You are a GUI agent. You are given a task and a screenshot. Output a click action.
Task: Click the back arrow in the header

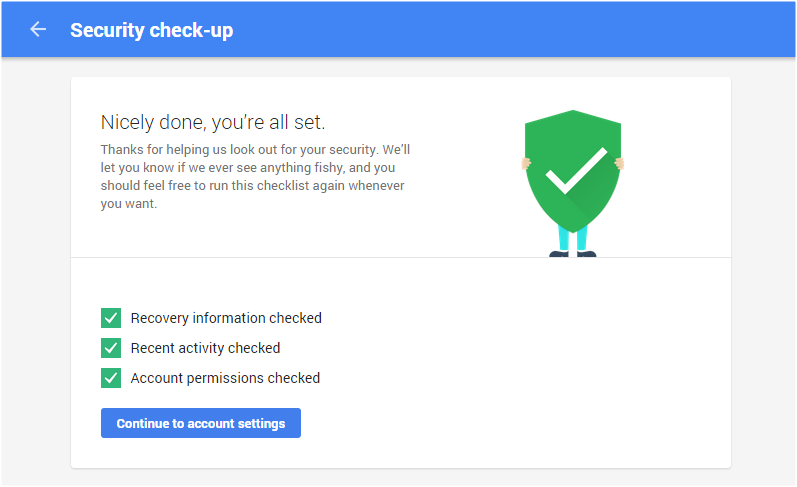[38, 30]
